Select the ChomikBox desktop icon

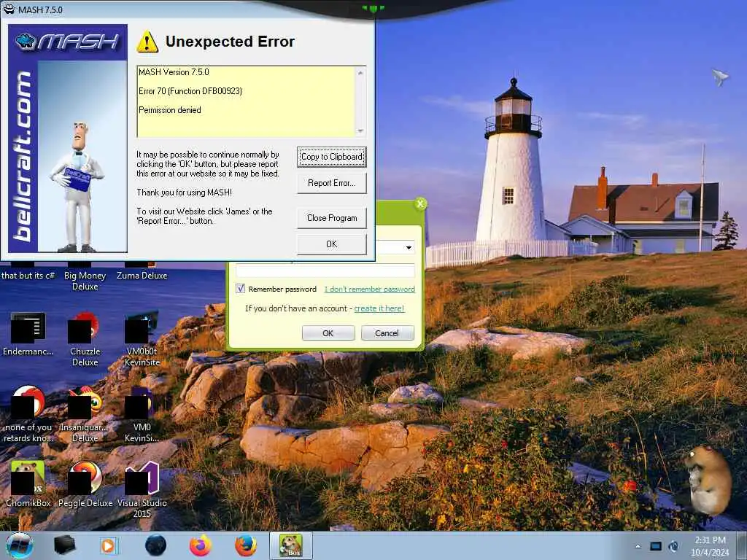click(28, 484)
